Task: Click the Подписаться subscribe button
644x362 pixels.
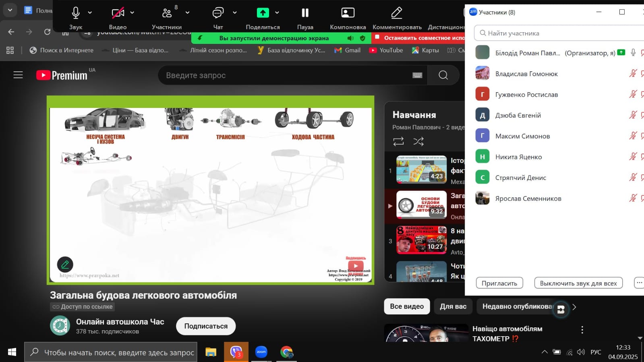Action: (206, 326)
